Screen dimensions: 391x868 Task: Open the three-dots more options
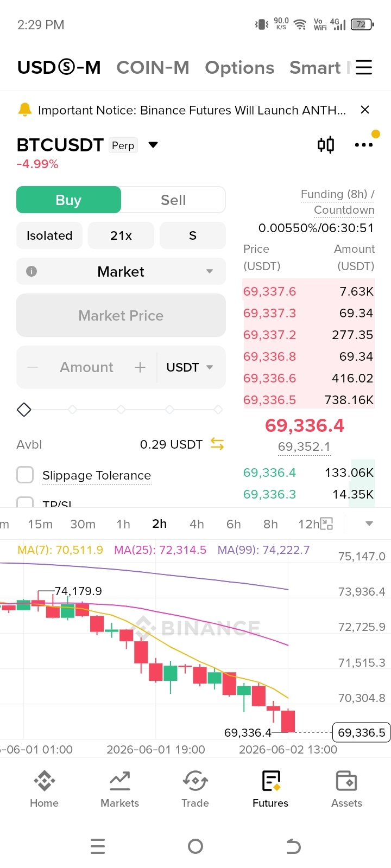(363, 145)
